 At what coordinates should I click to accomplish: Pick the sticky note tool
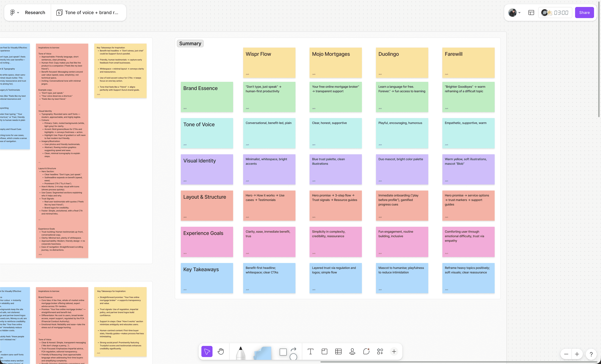[x=263, y=353]
